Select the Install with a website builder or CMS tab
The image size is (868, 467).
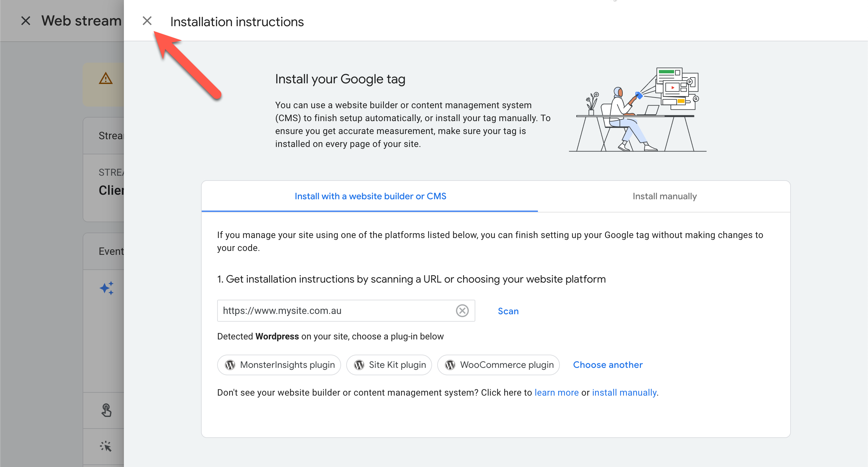370,196
